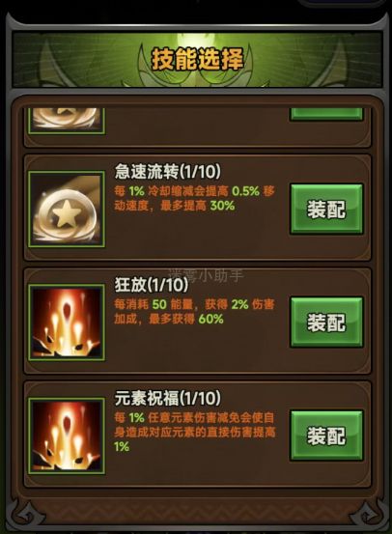Select the partially visible skill icon at top

point(67,121)
